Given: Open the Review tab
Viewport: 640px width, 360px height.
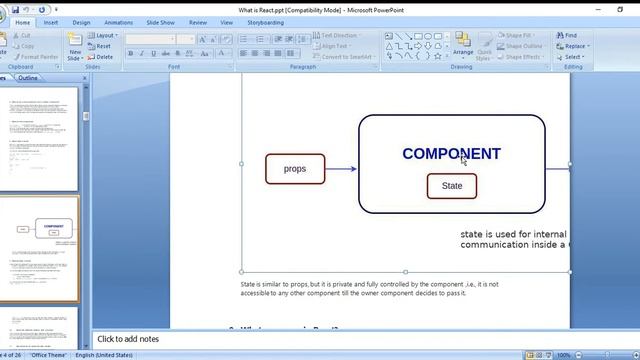Looking at the screenshot, I should coord(198,23).
